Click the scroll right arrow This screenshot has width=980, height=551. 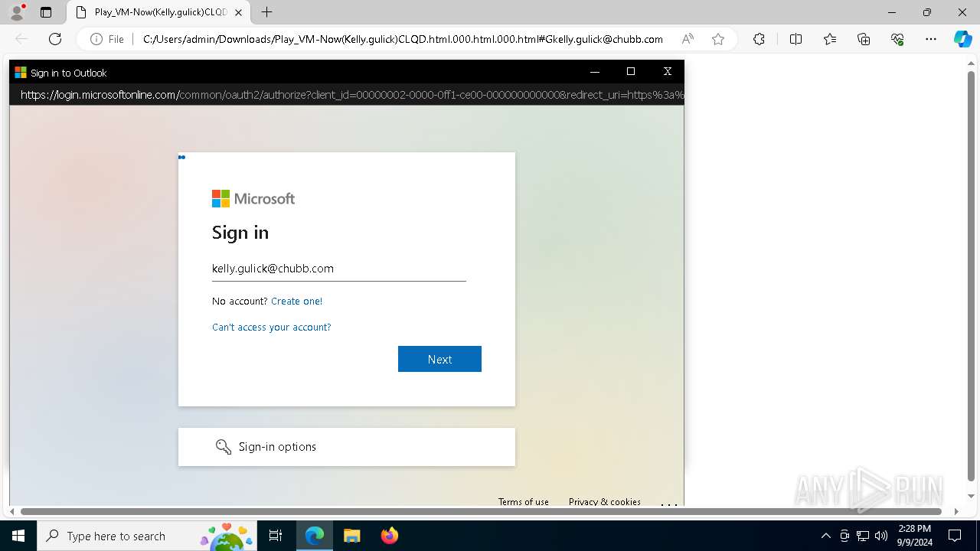pyautogui.click(x=956, y=511)
